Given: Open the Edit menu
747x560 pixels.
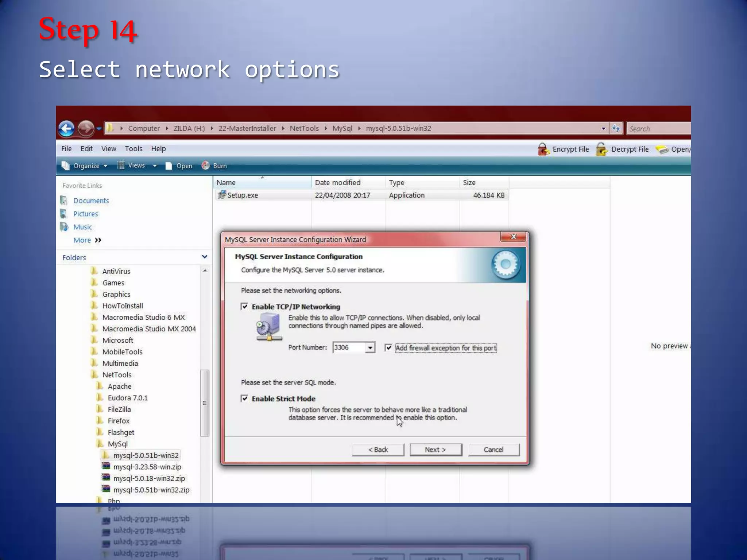Looking at the screenshot, I should coord(86,149).
